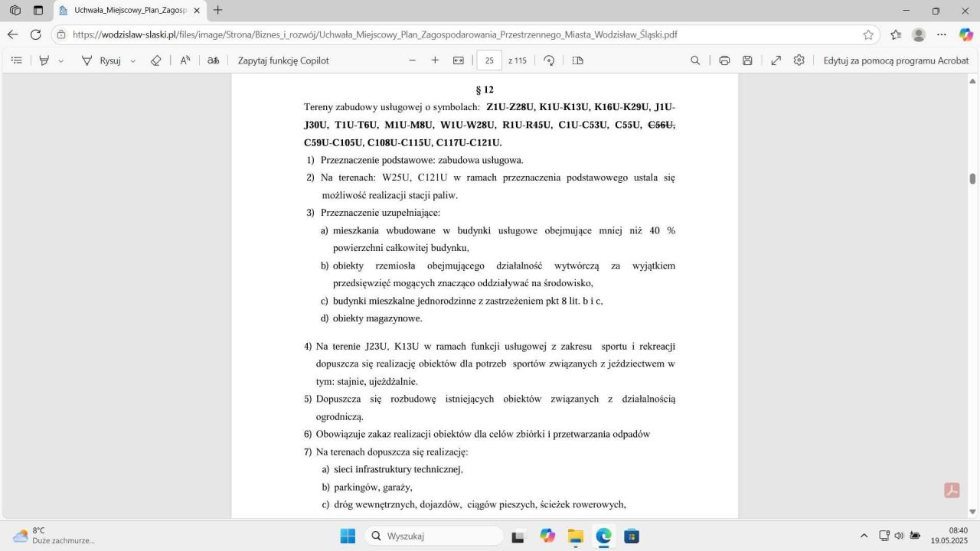Open the Edge browser settings menu
The width and height of the screenshot is (980, 551).
coord(941,34)
